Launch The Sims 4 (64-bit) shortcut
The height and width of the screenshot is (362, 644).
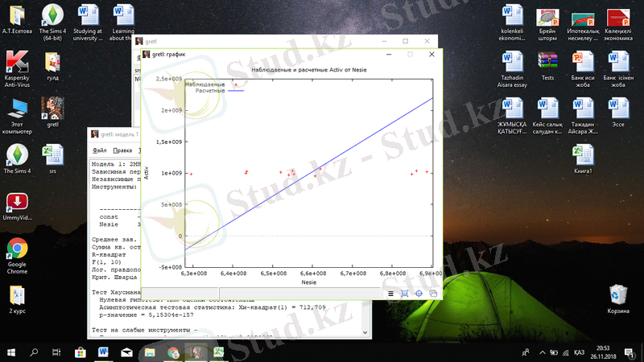52,23
